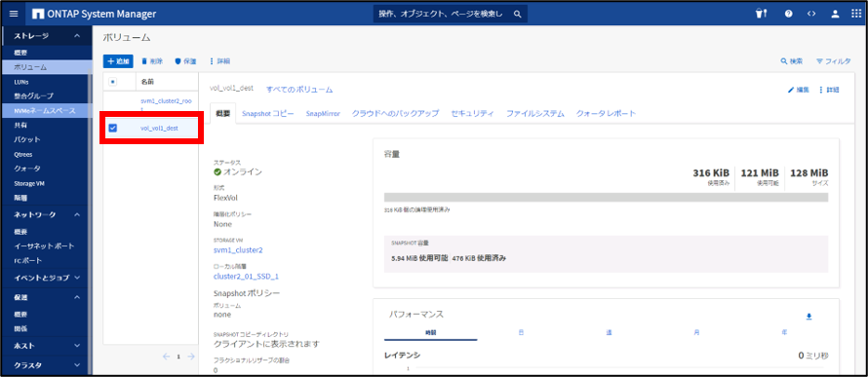The height and width of the screenshot is (377, 868).
Task: Click the global search input field
Action: point(441,14)
